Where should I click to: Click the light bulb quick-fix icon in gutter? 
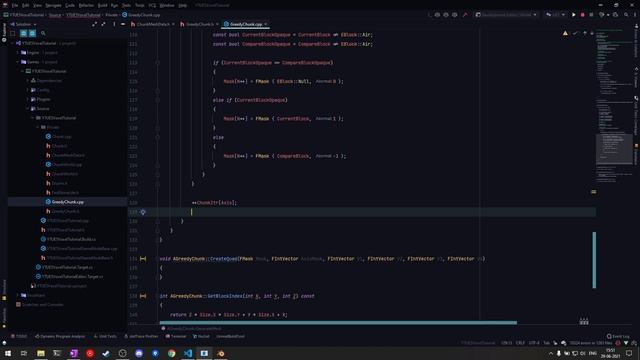pos(143,212)
